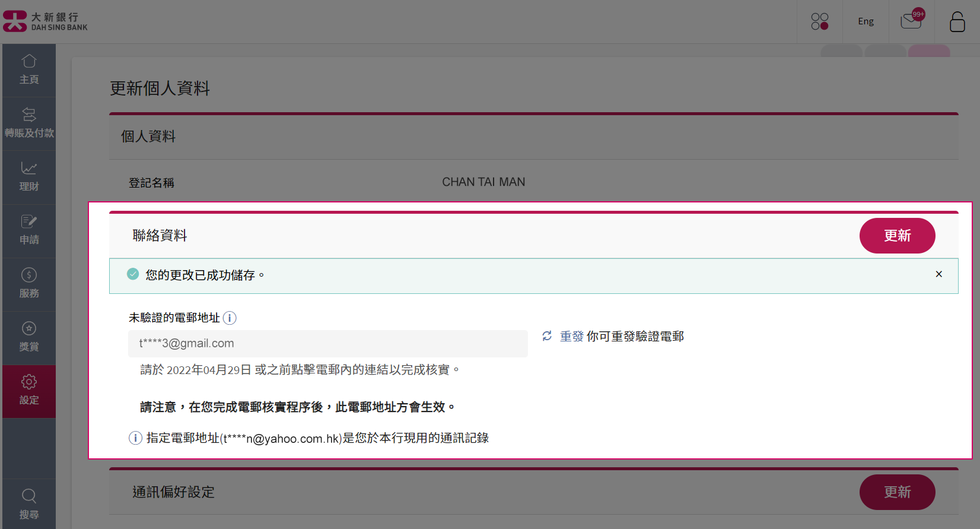Click the green checkmark success icon
This screenshot has width=980, height=529.
click(x=133, y=274)
